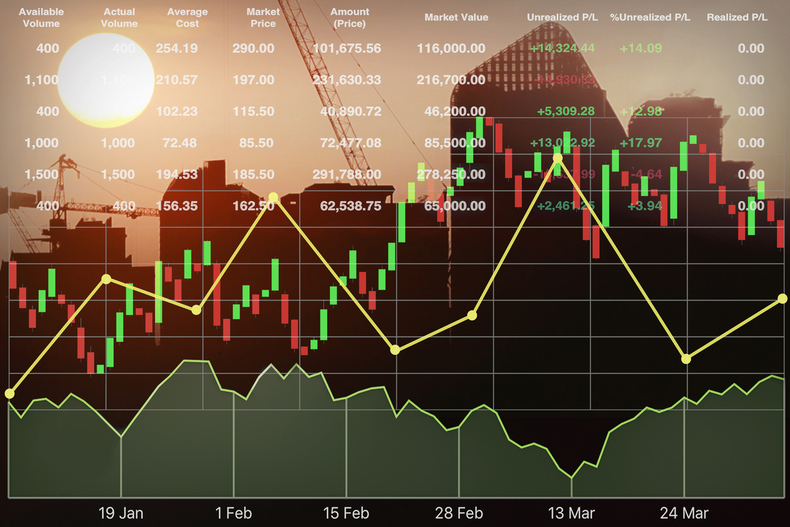Click the 24 Mar date label
The height and width of the screenshot is (527, 790).
click(684, 513)
